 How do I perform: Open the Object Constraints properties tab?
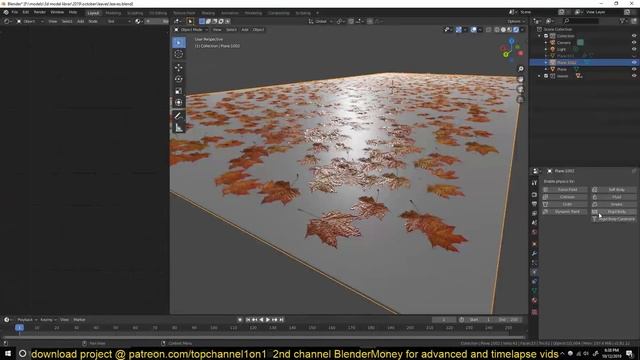pyautogui.click(x=534, y=282)
